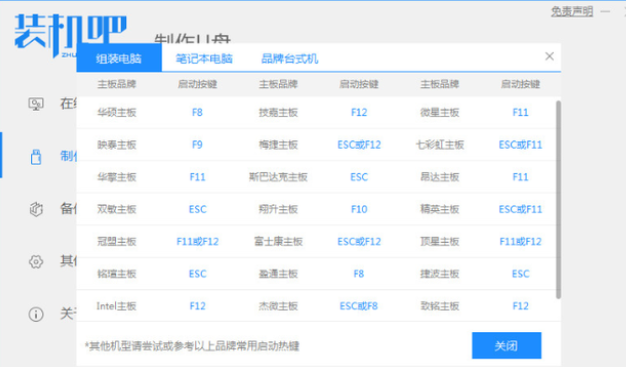This screenshot has width=626, height=367.
Task: Close the hotkey dialog with X icon
Action: click(549, 56)
